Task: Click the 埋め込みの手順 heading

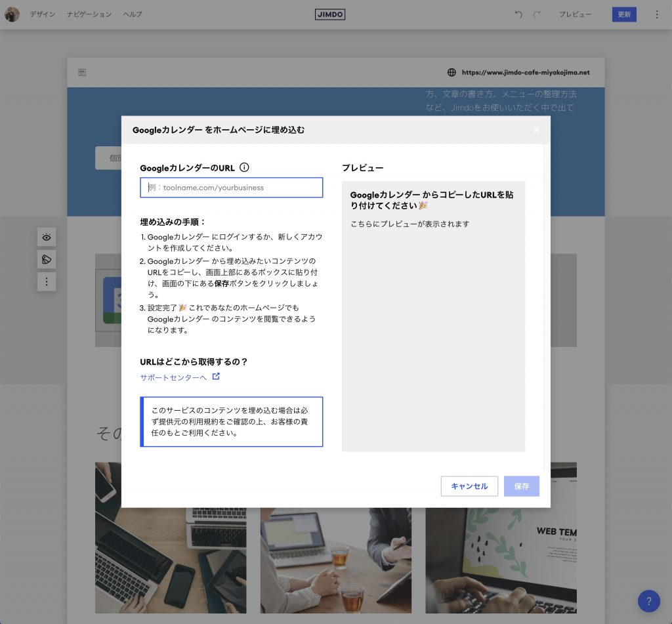Action: [173, 222]
